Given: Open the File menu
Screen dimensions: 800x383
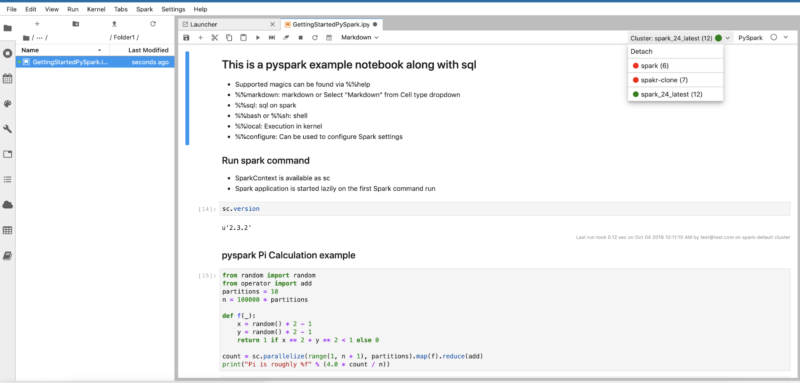Looking at the screenshot, I should tap(11, 9).
